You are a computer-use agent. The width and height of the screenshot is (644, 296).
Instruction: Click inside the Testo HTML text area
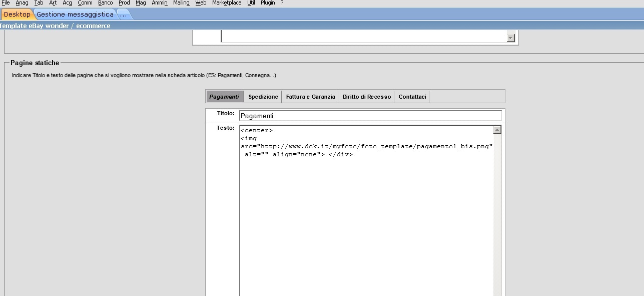(366, 210)
